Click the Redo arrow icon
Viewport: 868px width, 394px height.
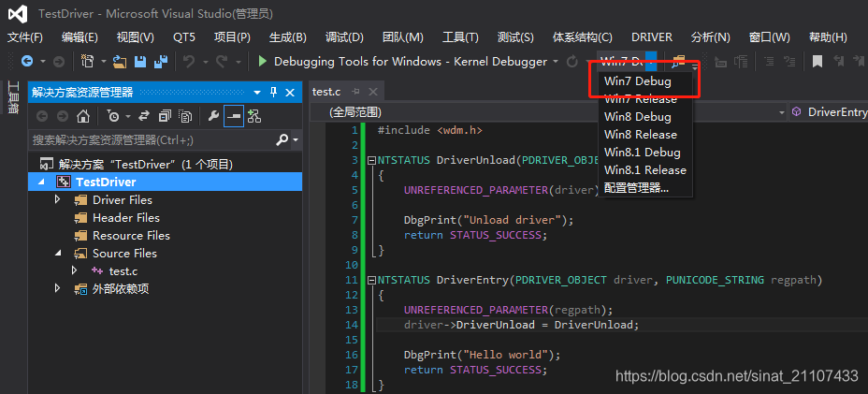coord(222,62)
